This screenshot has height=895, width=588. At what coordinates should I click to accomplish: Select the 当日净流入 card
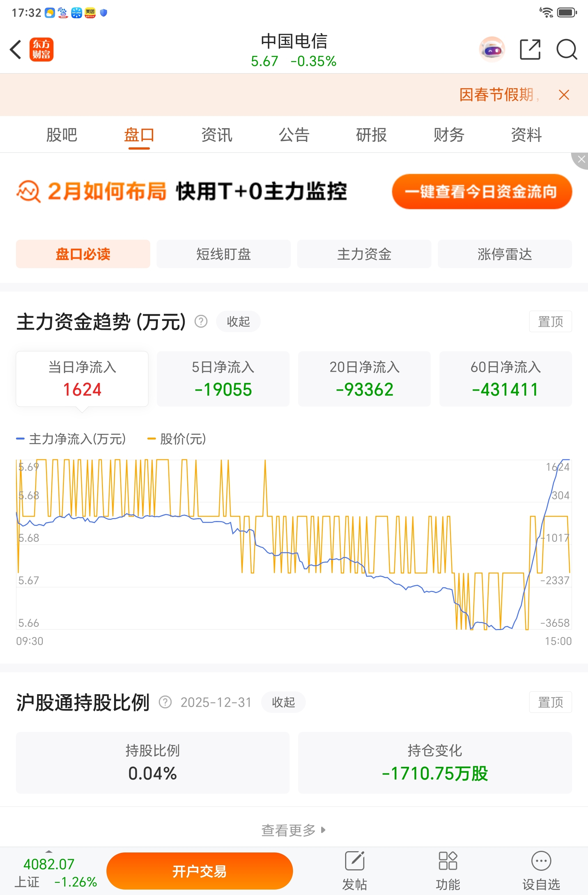(x=82, y=379)
